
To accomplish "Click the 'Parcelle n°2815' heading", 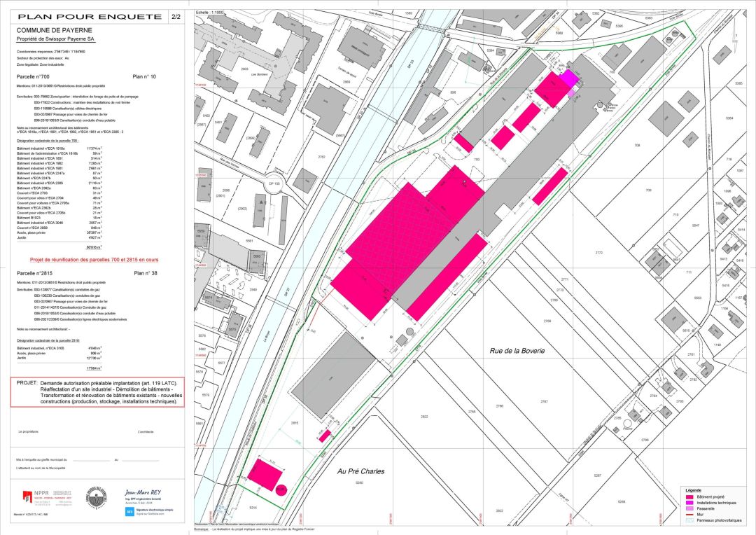I will tap(34, 273).
